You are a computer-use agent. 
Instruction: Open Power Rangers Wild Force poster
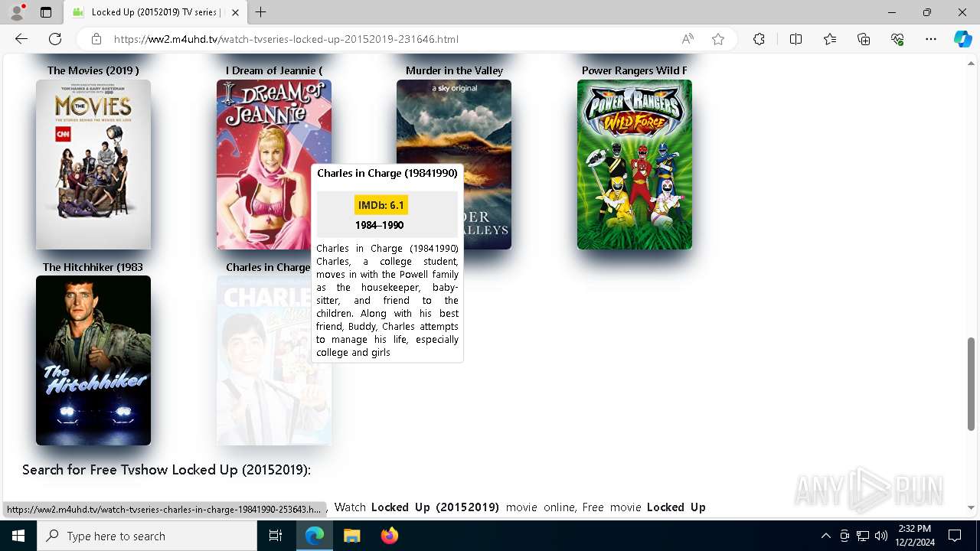(635, 165)
